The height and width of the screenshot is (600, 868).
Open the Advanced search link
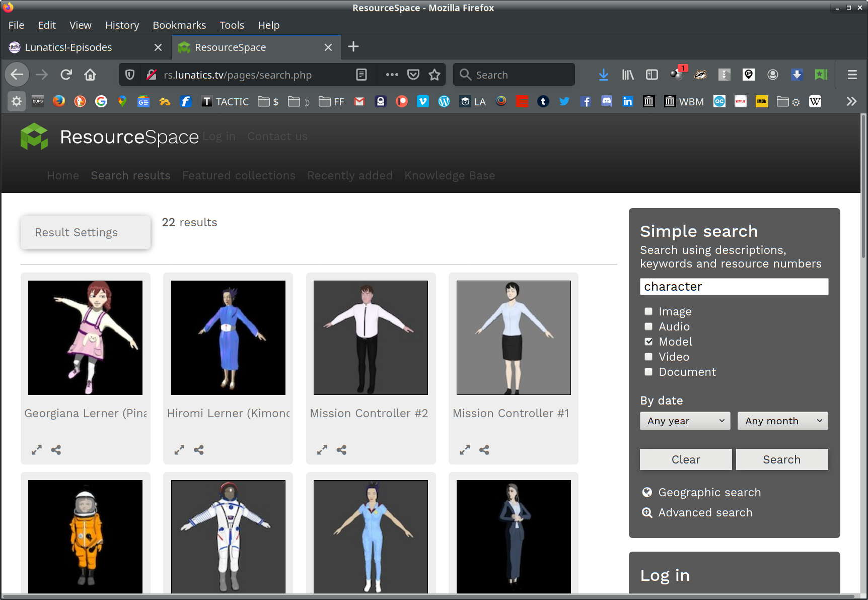pos(705,512)
